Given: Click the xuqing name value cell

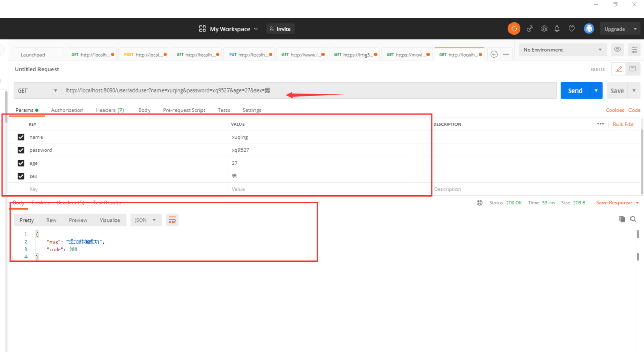Looking at the screenshot, I should tap(330, 137).
